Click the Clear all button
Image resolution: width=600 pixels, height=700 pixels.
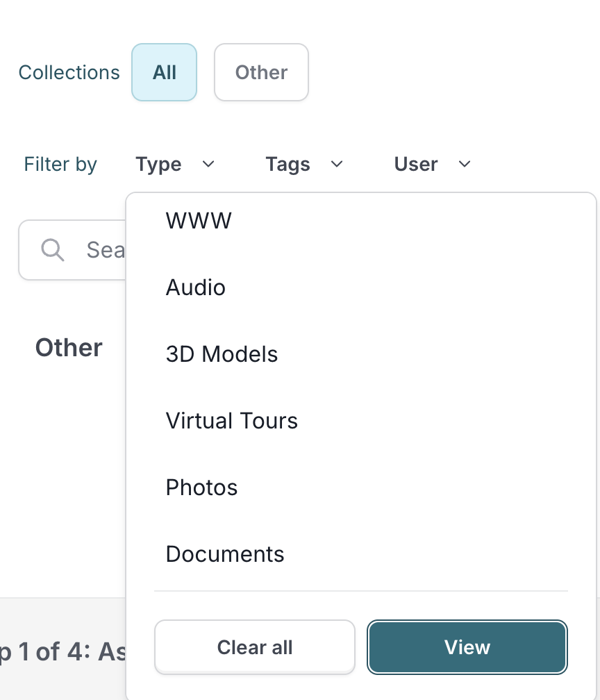[254, 647]
